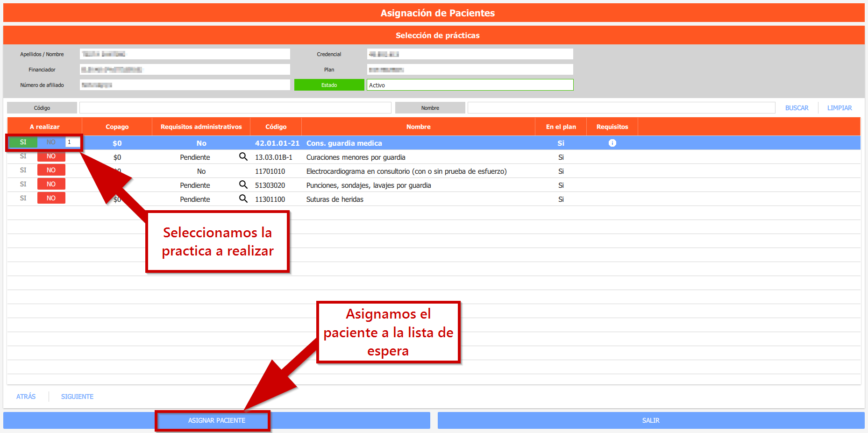Image resolution: width=868 pixels, height=433 pixels.
Task: Click magnifier next to Suturas de heridas
Action: (243, 199)
